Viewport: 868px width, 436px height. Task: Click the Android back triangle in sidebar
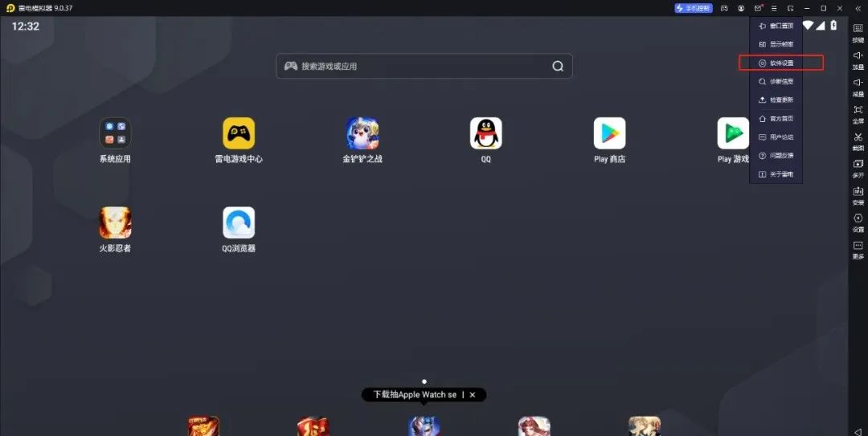point(858,431)
